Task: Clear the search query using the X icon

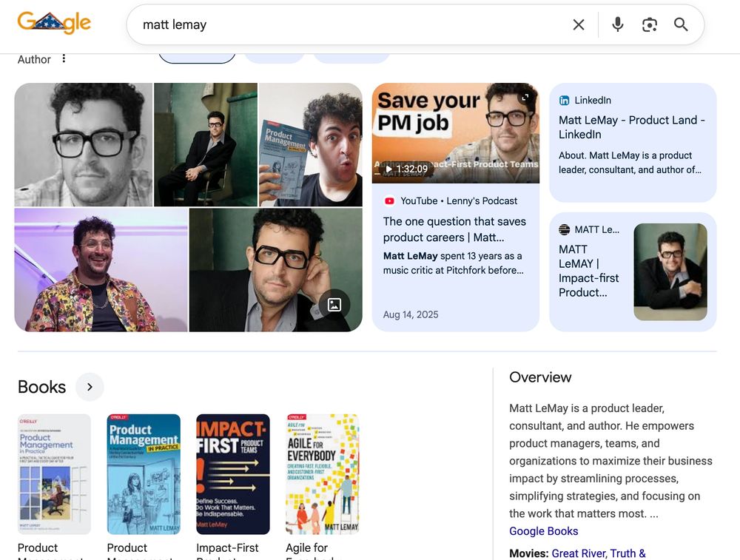Action: coord(579,24)
